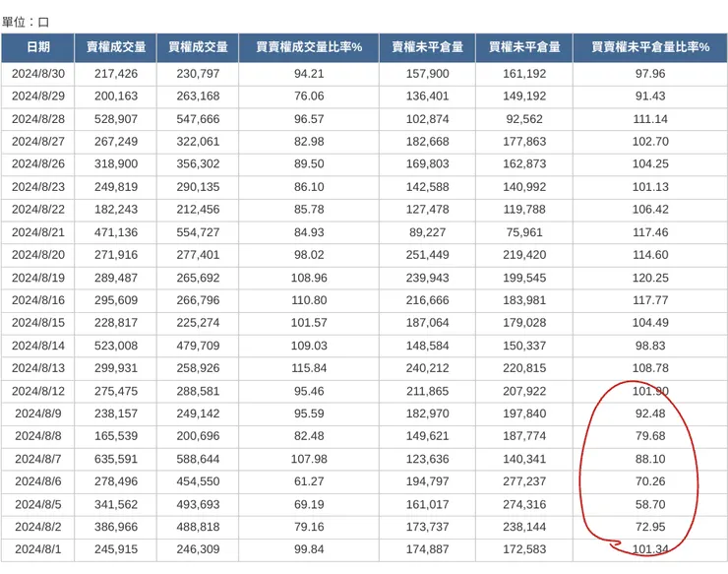Click open interest ratio 79.68
The height and width of the screenshot is (574, 728).
pyautogui.click(x=650, y=436)
